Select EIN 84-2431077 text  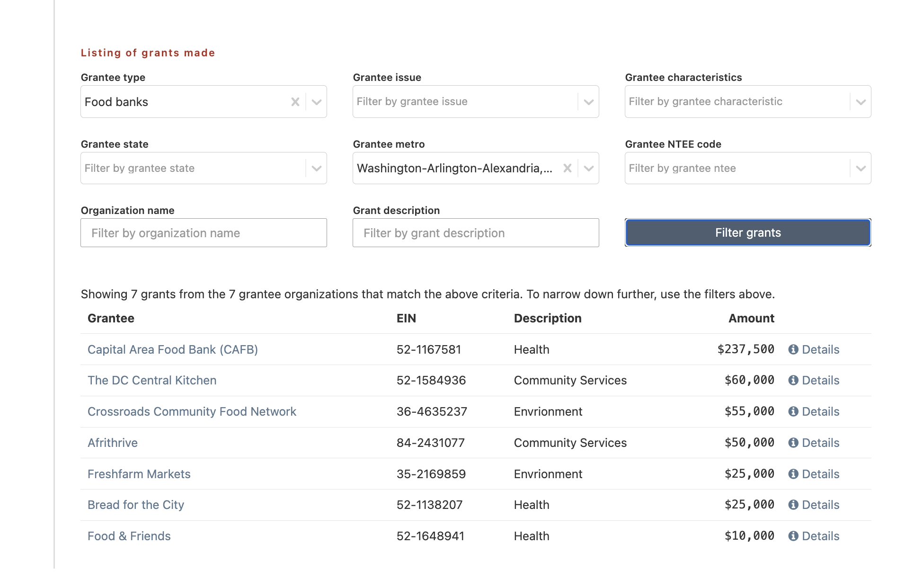[x=431, y=443]
